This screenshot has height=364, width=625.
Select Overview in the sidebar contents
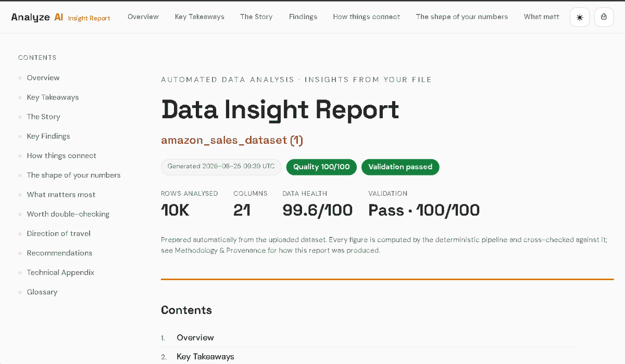43,78
